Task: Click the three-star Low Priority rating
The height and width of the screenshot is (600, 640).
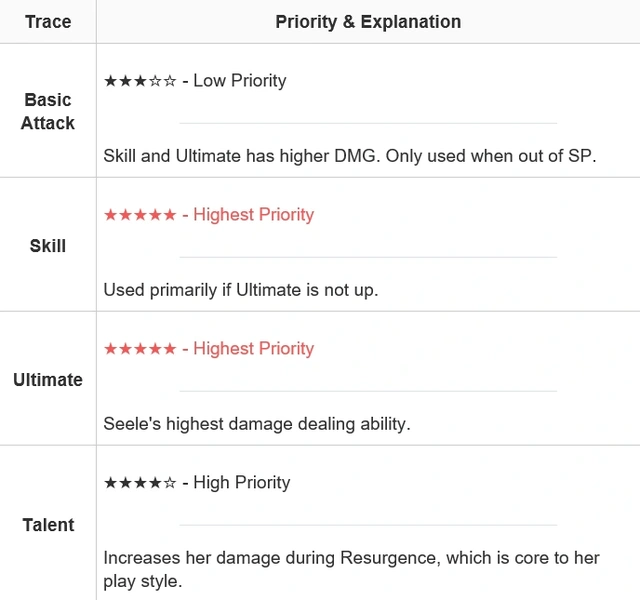Action: coord(140,81)
